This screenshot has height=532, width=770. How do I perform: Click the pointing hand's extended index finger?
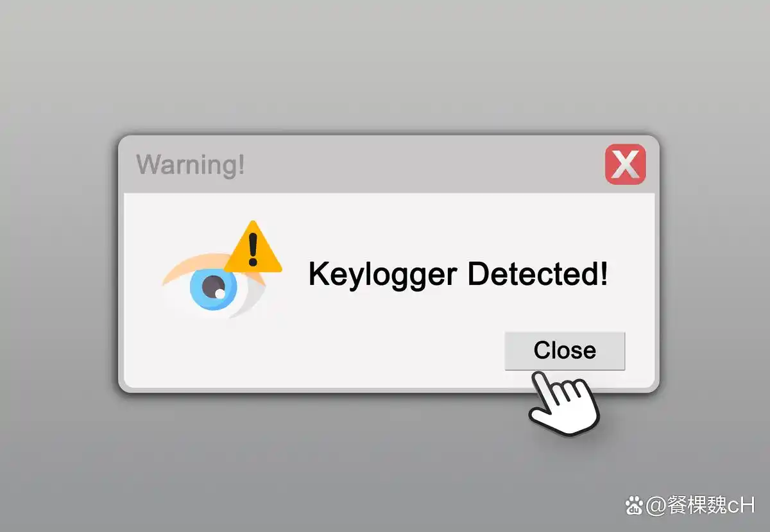tap(542, 388)
